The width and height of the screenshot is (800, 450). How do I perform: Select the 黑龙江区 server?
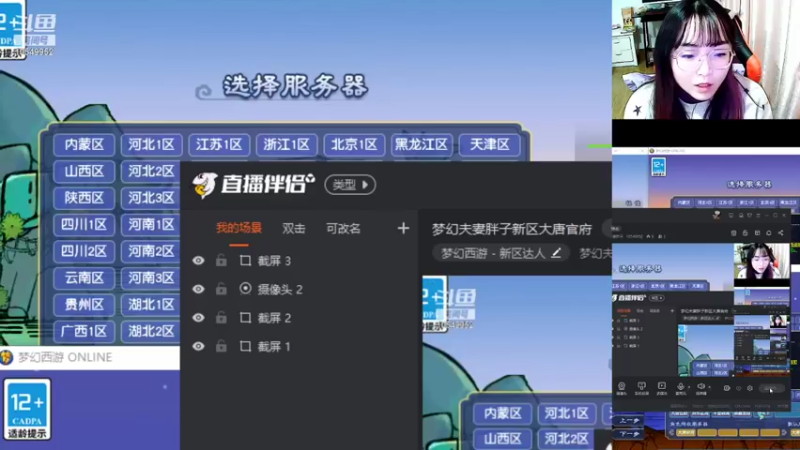click(x=421, y=144)
